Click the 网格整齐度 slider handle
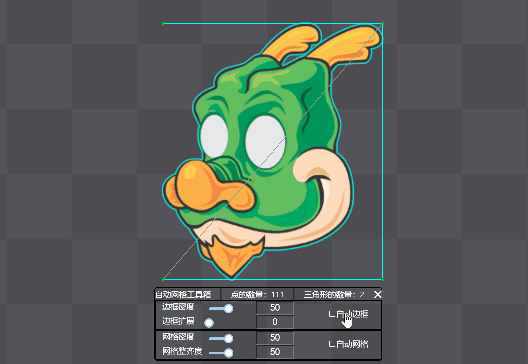The height and width of the screenshot is (364, 528). point(229,353)
